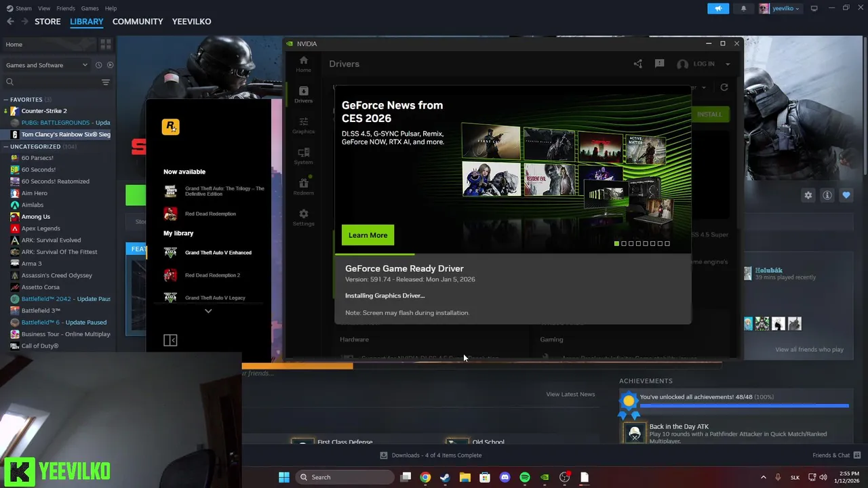Open game info icon in Steam
The height and width of the screenshot is (488, 868).
[x=827, y=195]
